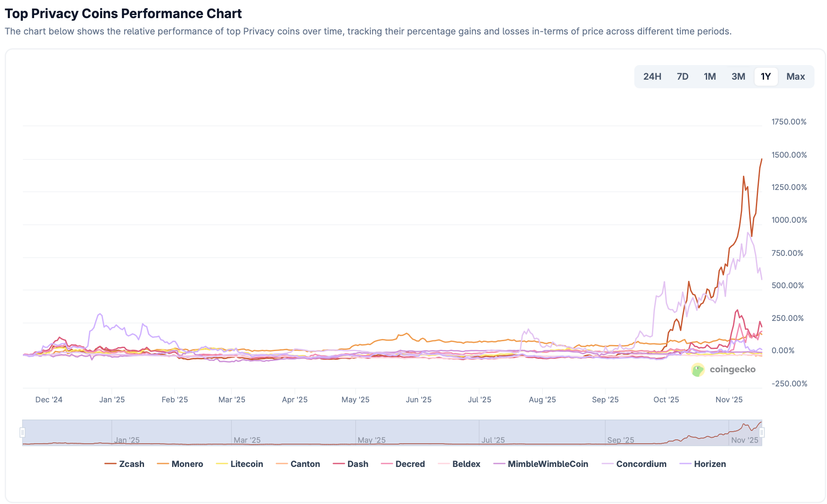Select the 1M time period
Viewport: 827px width, 504px height.
coord(710,76)
